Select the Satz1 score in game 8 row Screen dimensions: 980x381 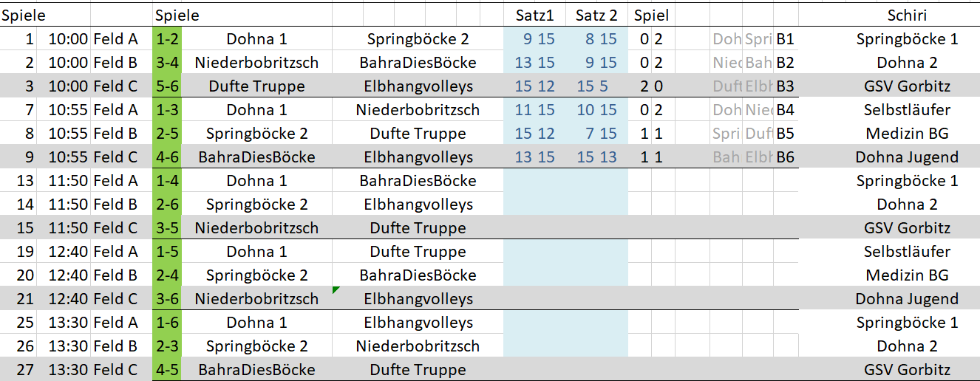pyautogui.click(x=534, y=134)
